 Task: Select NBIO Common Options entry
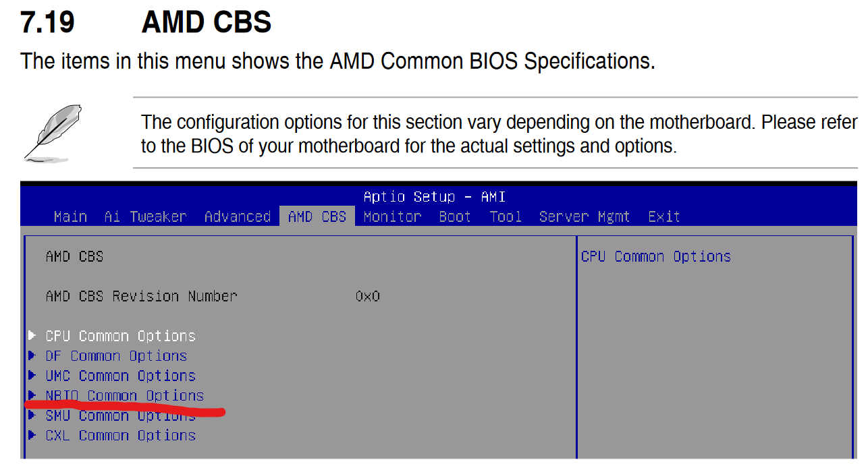tap(125, 395)
